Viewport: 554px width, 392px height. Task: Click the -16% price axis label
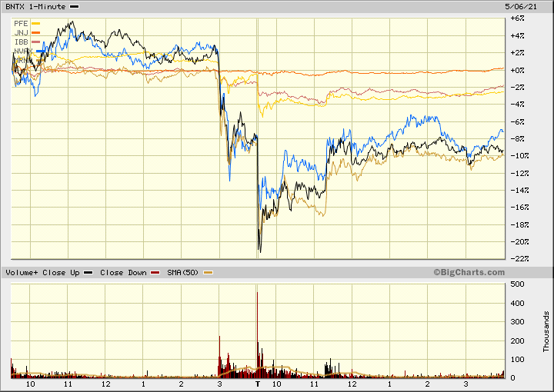(x=519, y=207)
